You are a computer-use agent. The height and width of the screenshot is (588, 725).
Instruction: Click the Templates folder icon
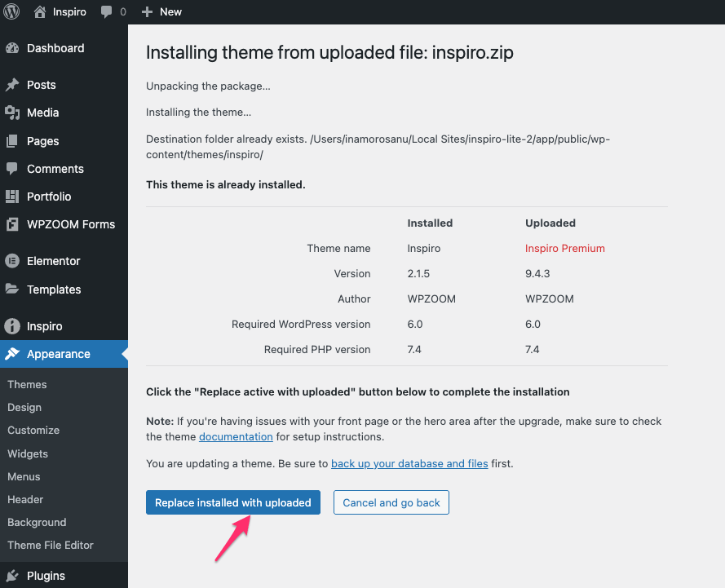(12, 290)
